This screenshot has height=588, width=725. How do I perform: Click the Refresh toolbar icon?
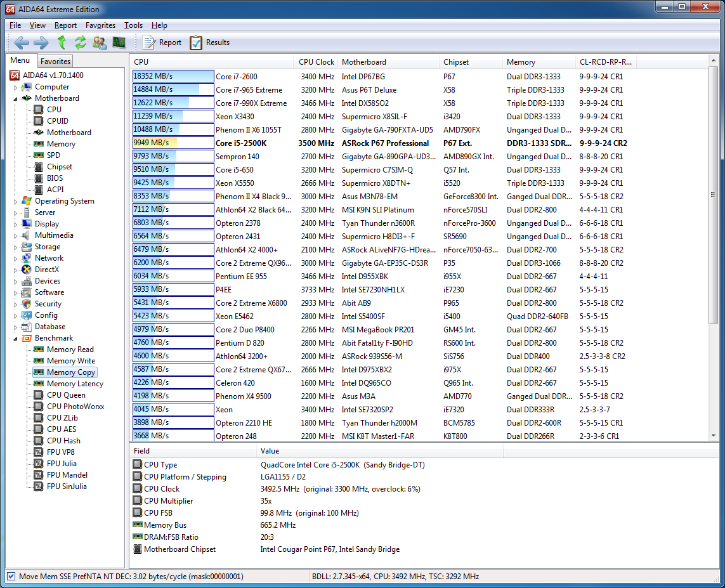tap(81, 42)
